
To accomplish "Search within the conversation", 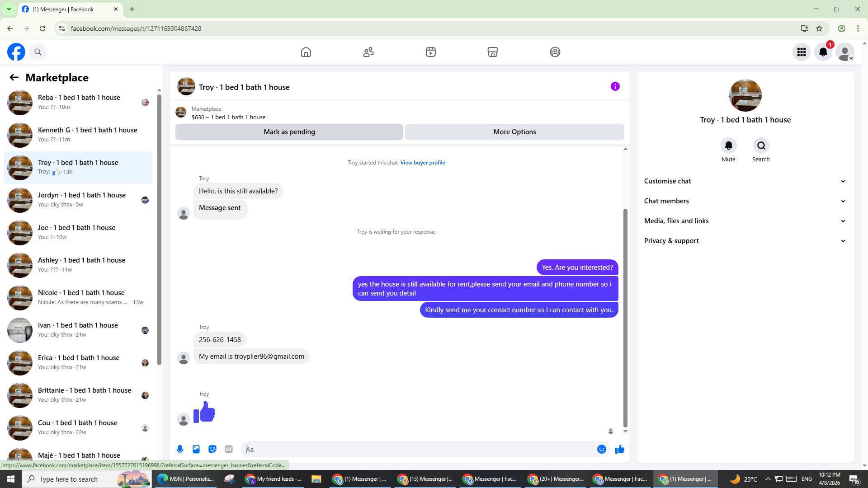I will (x=761, y=146).
